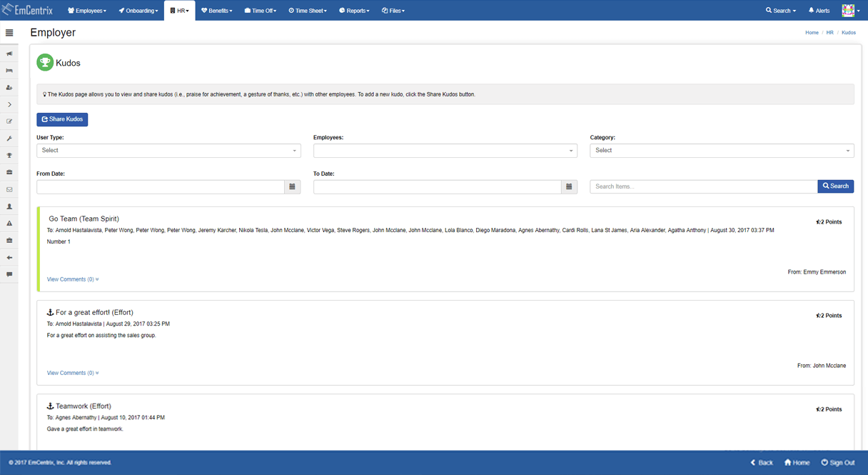The height and width of the screenshot is (475, 868).
Task: Click the bed icon in sidebar
Action: [x=9, y=71]
